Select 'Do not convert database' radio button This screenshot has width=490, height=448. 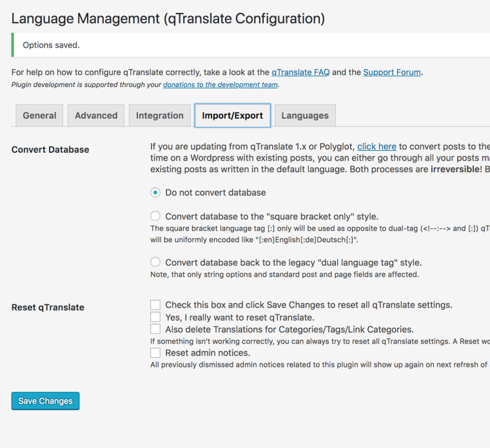(155, 192)
